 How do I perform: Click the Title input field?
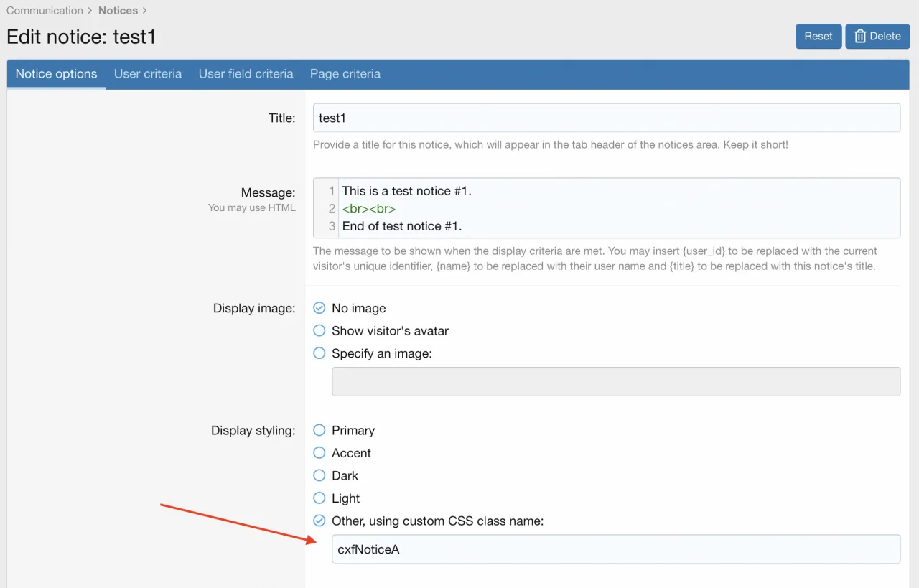607,118
